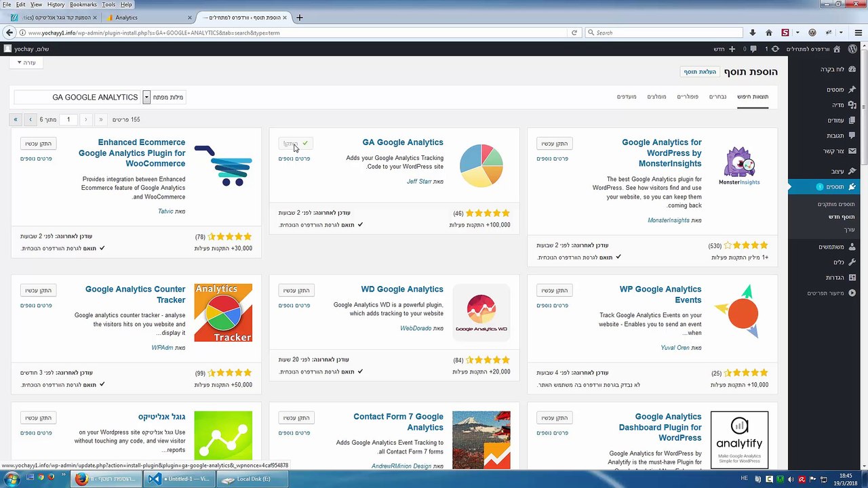Viewport: 868px width, 488px height.
Task: Click the Windows Start button
Action: click(12, 479)
